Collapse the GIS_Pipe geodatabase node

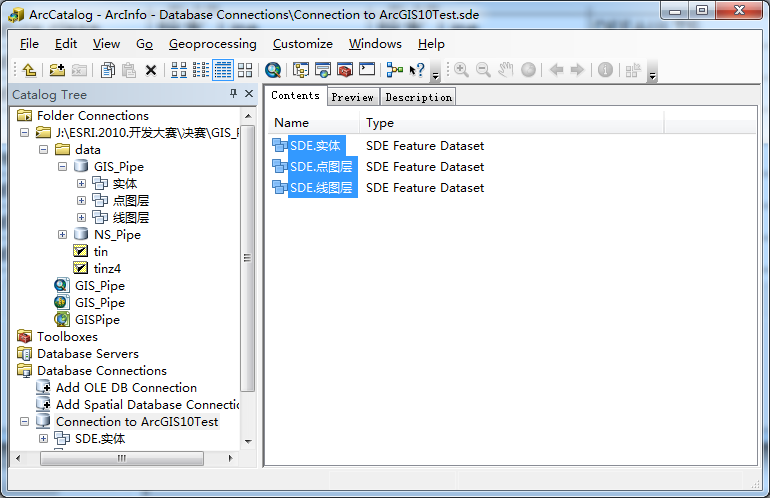(62, 166)
